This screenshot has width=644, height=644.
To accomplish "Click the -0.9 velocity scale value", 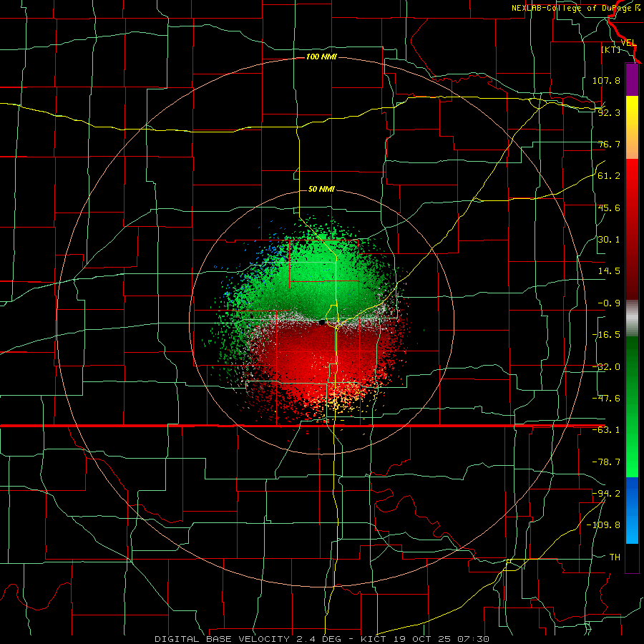I will click(609, 303).
